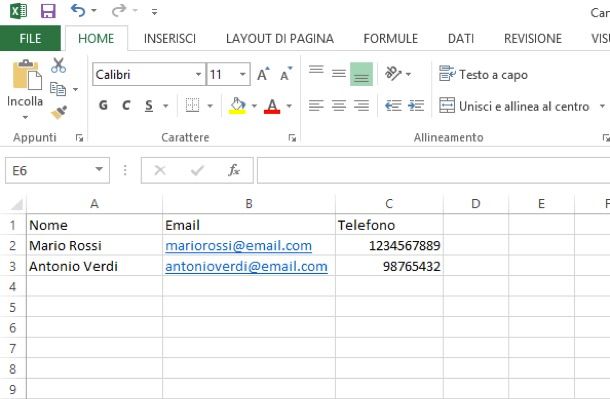Open the copy options dropdown arrow
The image size is (610, 399).
[75, 89]
